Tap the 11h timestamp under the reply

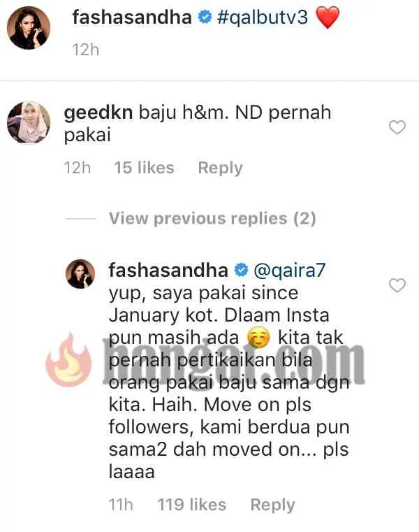tap(121, 505)
